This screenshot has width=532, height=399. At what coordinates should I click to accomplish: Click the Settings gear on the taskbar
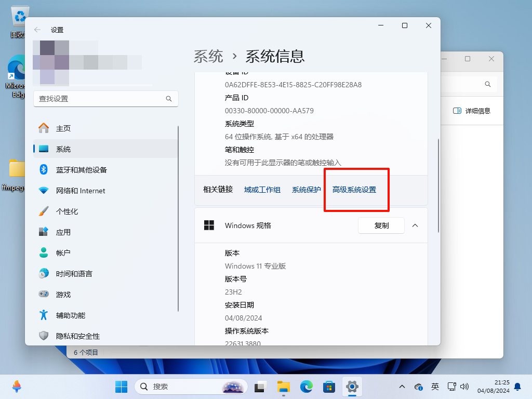tap(352, 387)
